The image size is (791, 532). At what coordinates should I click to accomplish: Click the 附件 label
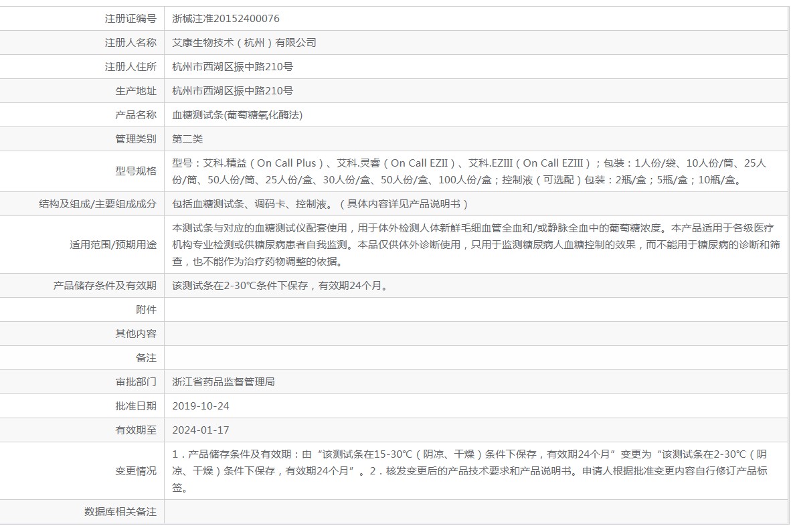coord(147,310)
